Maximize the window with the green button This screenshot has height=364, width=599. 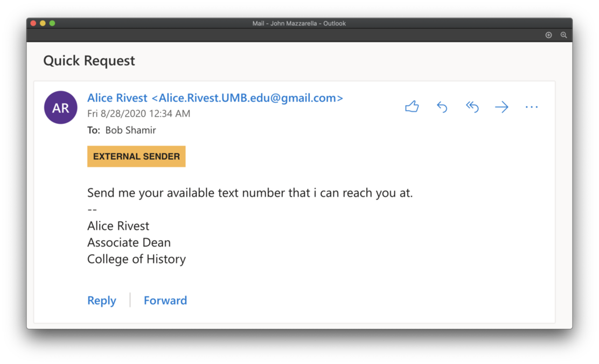[52, 23]
